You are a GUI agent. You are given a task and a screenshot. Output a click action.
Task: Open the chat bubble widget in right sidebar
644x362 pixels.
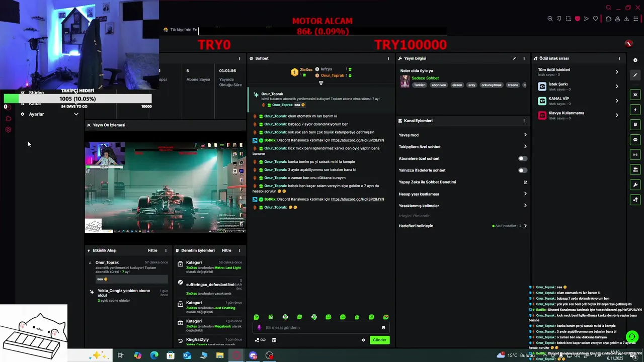click(635, 139)
